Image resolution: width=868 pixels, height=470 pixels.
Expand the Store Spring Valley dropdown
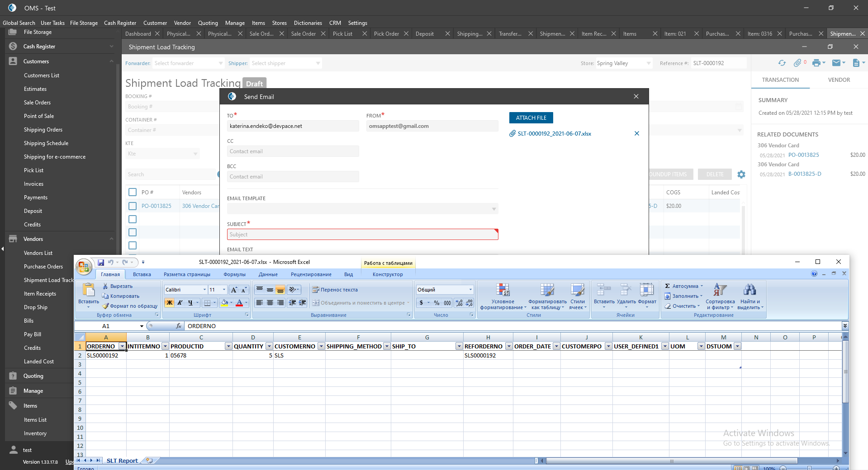tap(649, 63)
